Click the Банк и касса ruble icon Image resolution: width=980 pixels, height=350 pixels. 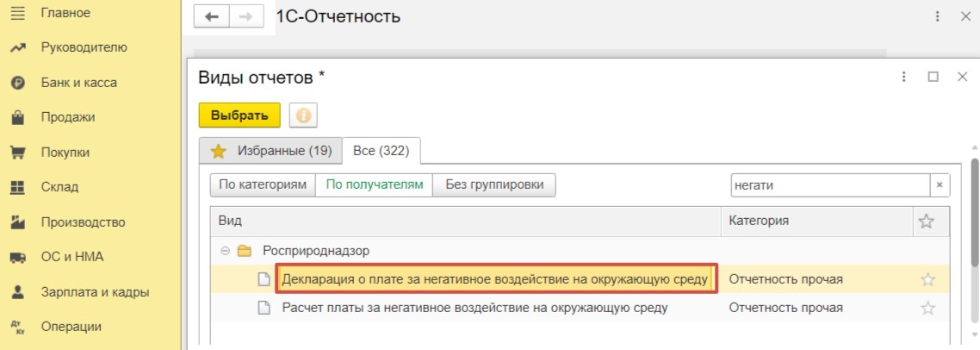tap(18, 83)
